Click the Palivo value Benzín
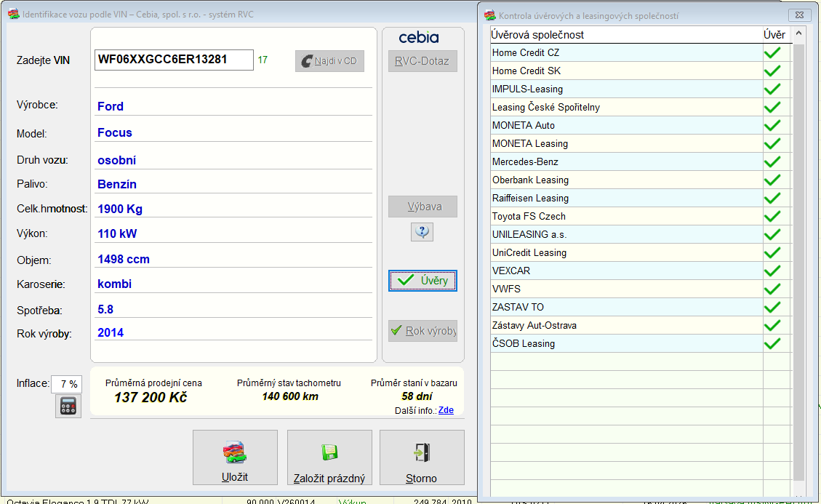Screen dimensions: 821x504 click(117, 185)
